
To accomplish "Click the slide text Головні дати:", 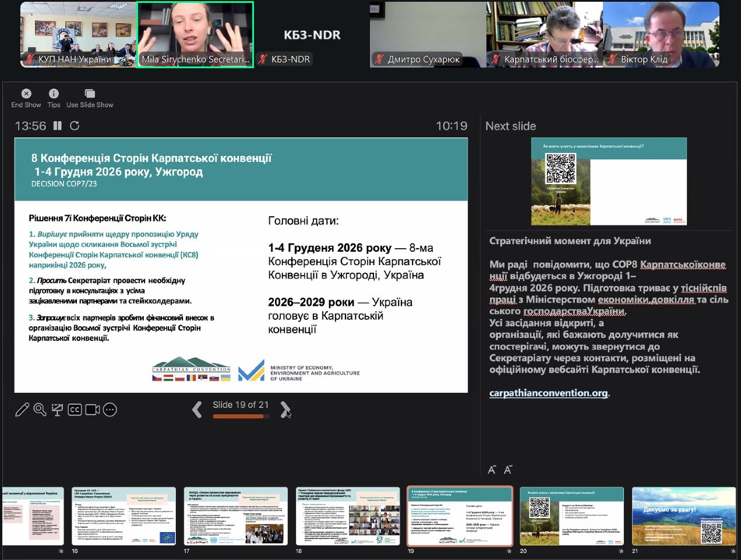I will (x=304, y=220).
